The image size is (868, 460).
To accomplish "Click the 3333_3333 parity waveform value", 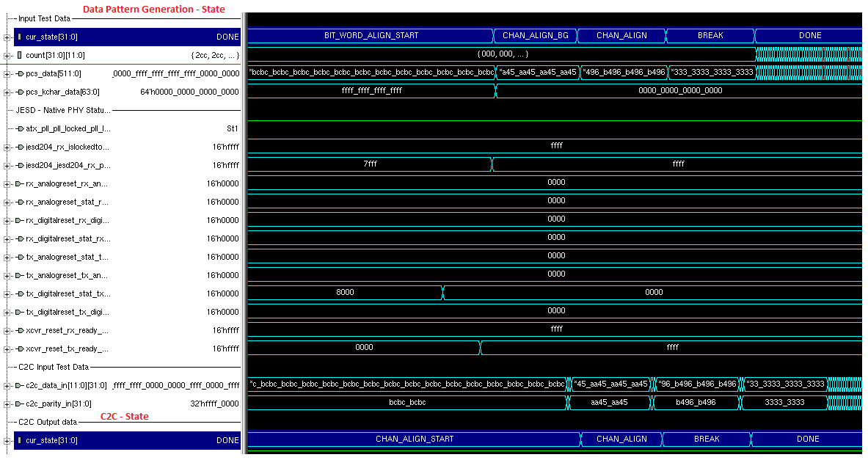I will tap(784, 403).
